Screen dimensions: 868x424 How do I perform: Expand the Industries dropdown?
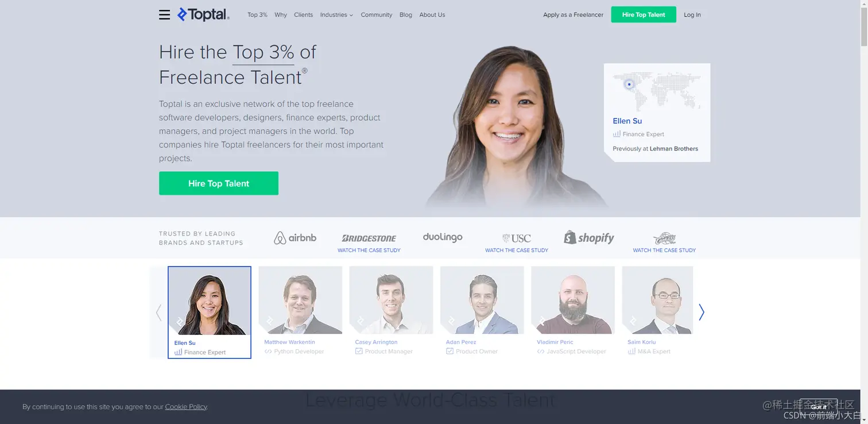pyautogui.click(x=336, y=15)
